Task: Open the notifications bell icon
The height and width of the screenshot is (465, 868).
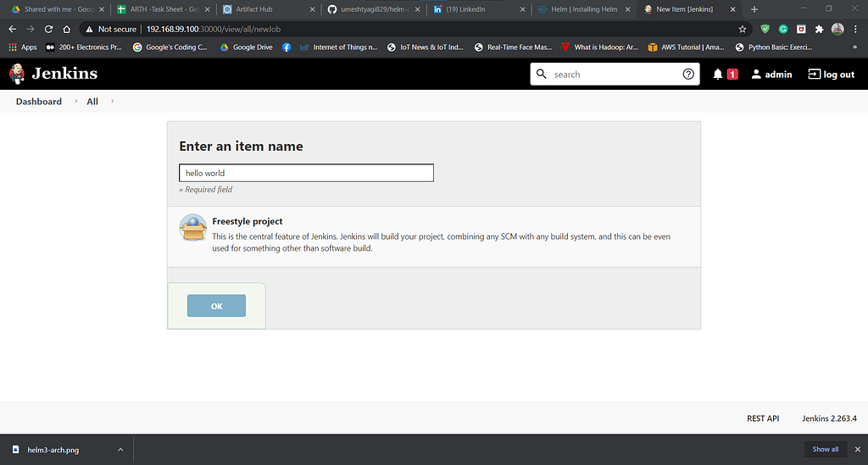Action: pos(717,74)
